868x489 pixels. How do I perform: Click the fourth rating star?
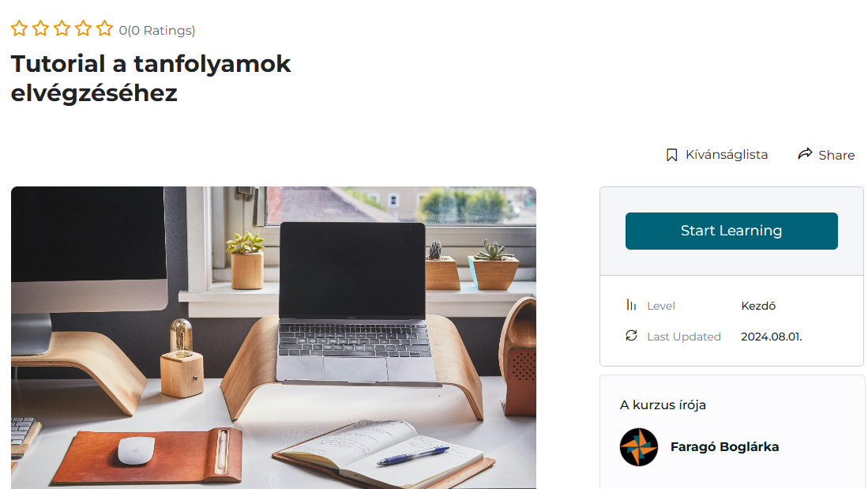pyautogui.click(x=83, y=28)
